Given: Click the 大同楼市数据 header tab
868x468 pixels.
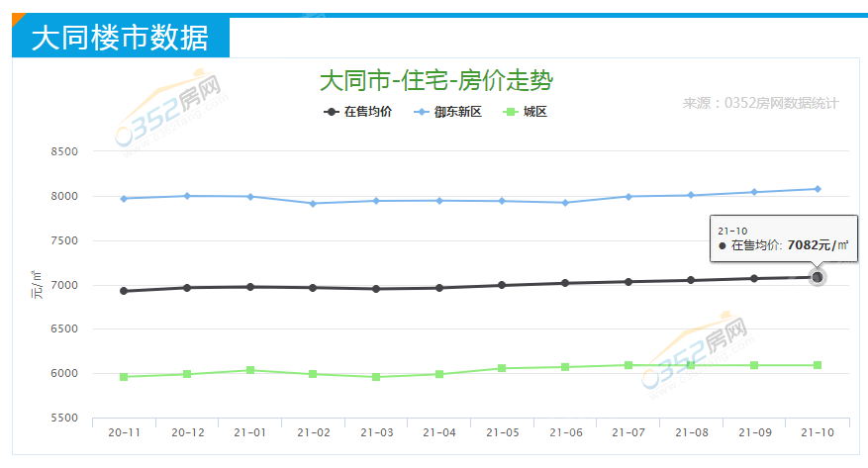Looking at the screenshot, I should pyautogui.click(x=120, y=39).
